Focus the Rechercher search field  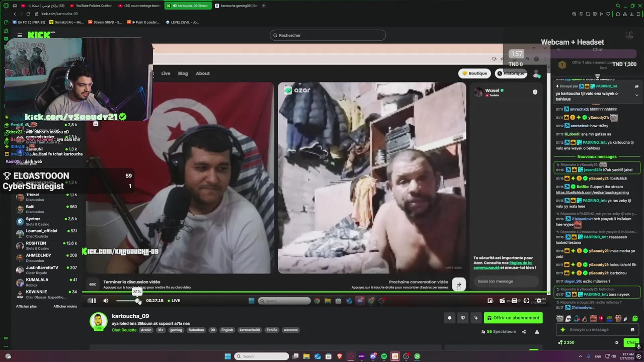(328, 35)
